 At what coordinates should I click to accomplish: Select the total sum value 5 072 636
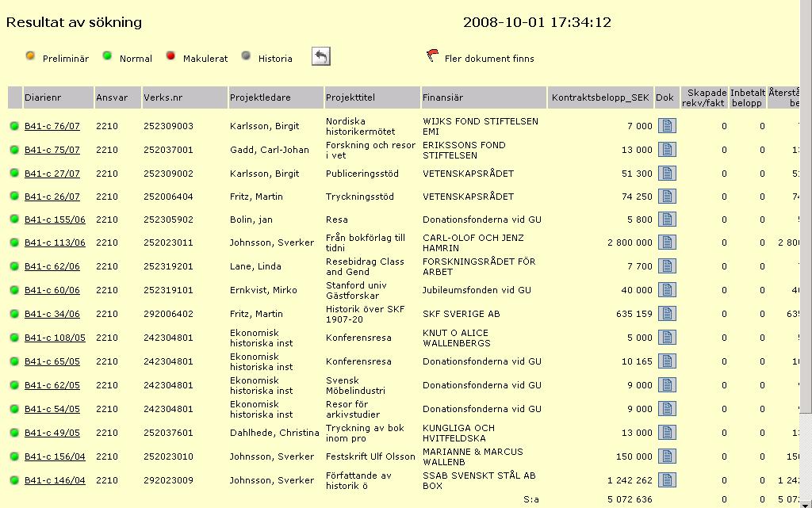pyautogui.click(x=630, y=499)
